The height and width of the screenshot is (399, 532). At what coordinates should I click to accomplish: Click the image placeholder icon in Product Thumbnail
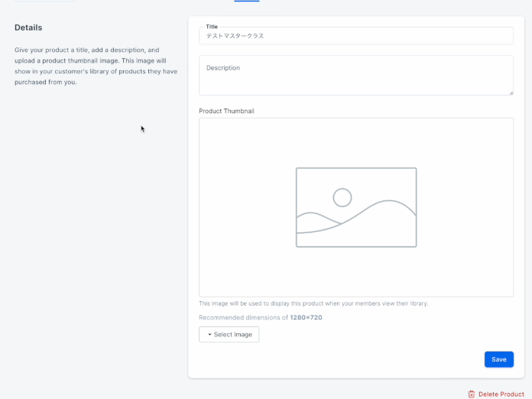click(x=356, y=207)
